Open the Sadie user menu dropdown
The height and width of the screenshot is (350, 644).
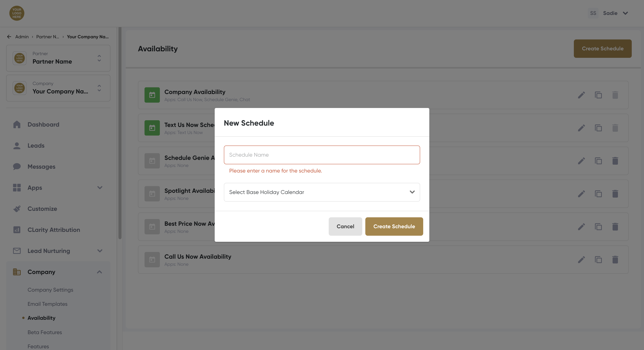click(x=625, y=13)
